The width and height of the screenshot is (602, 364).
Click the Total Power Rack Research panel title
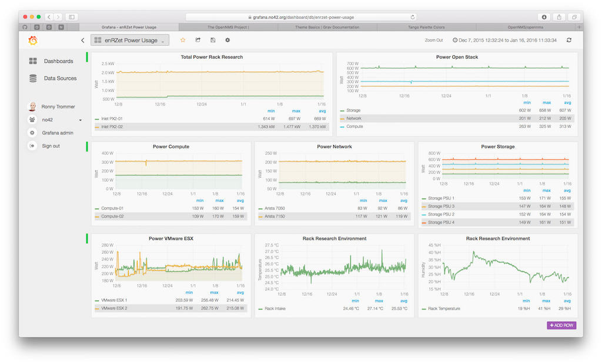212,57
